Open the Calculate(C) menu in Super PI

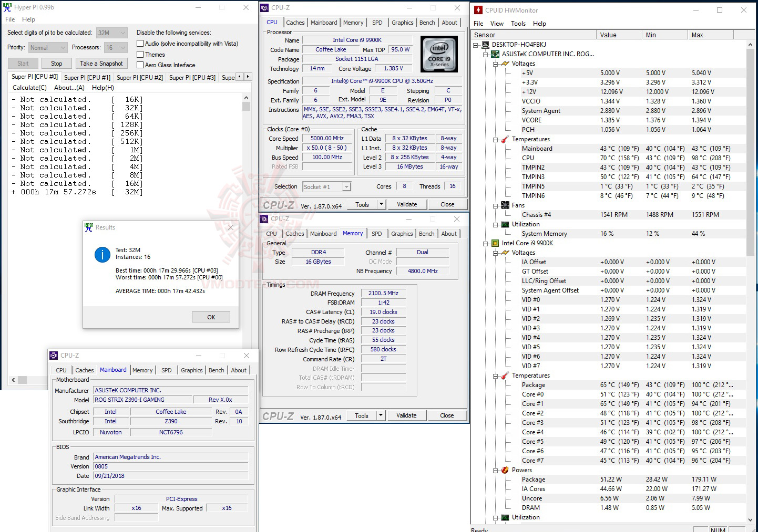tap(29, 88)
